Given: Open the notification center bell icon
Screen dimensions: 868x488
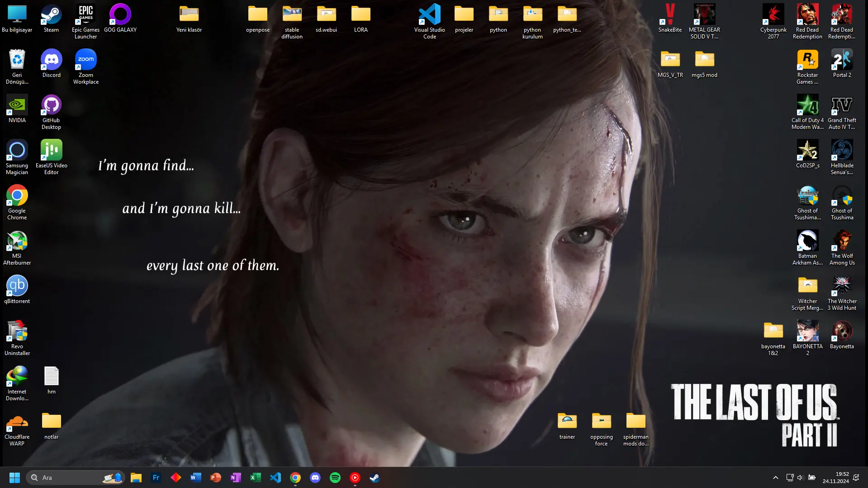Looking at the screenshot, I should click(856, 478).
